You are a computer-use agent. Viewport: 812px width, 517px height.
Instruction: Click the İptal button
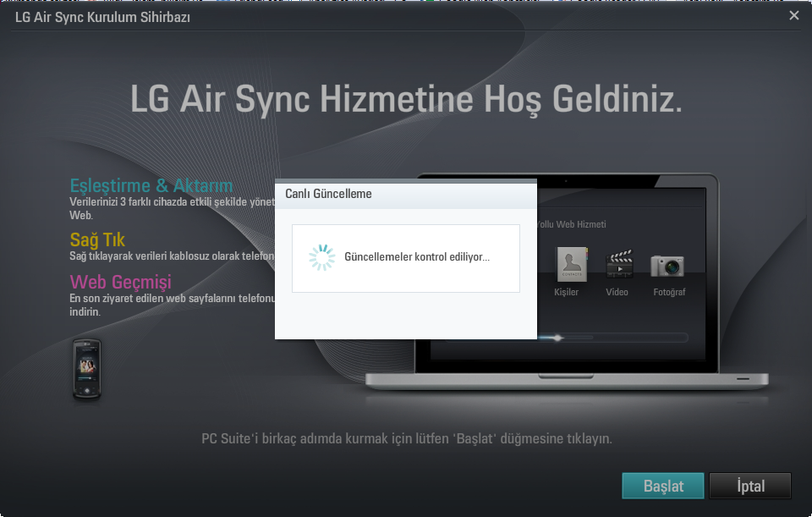point(750,486)
